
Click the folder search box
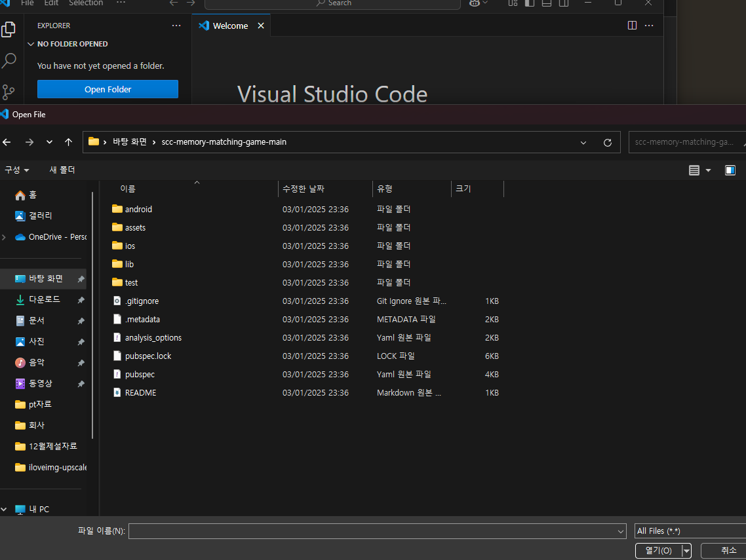687,142
